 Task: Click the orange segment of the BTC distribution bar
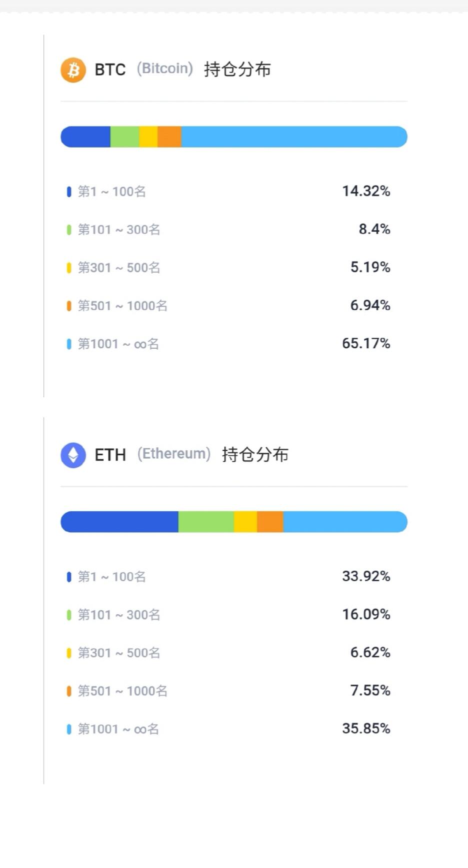point(169,136)
